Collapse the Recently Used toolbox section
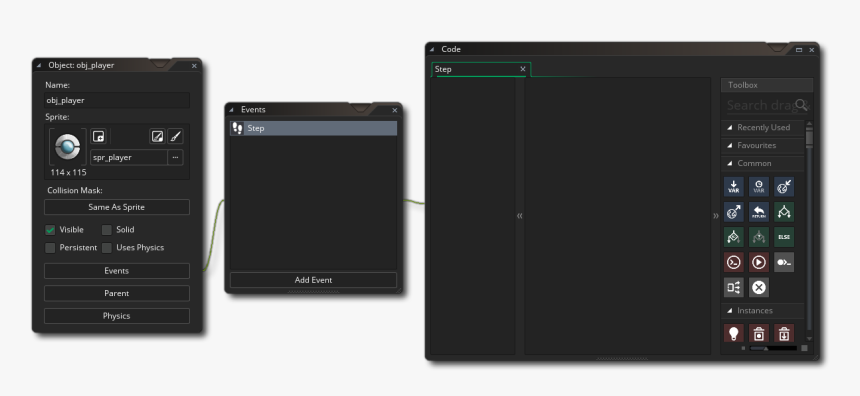860x396 pixels. point(730,128)
